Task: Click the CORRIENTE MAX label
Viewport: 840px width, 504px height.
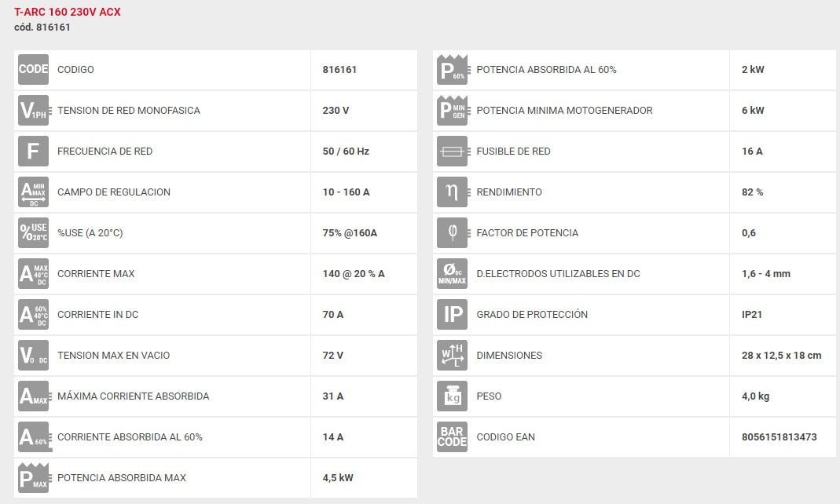Action: pyautogui.click(x=96, y=274)
